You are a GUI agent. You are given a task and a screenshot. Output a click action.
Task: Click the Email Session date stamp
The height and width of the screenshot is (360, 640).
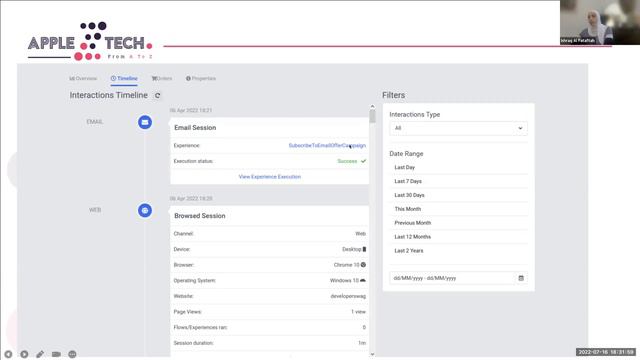(x=191, y=111)
